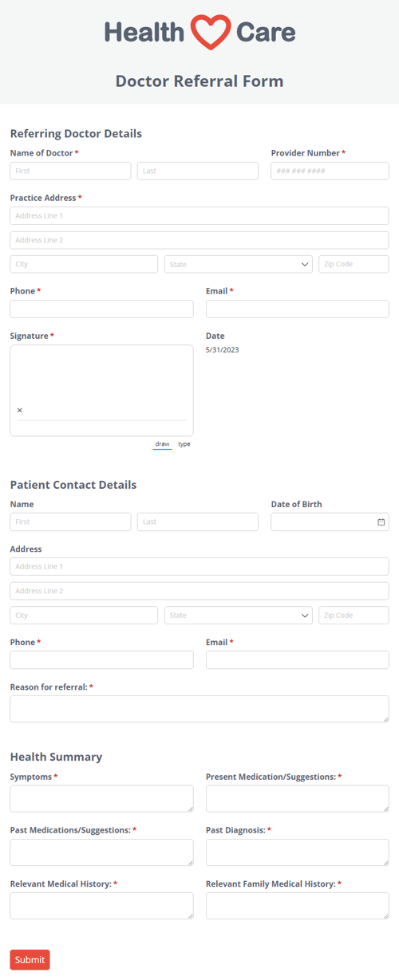
Task: Expand the patient's State dropdown arrow
Action: 305,616
